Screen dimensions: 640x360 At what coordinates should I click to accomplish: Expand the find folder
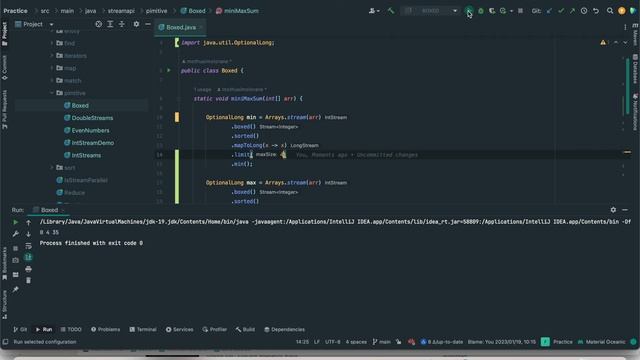52,43
